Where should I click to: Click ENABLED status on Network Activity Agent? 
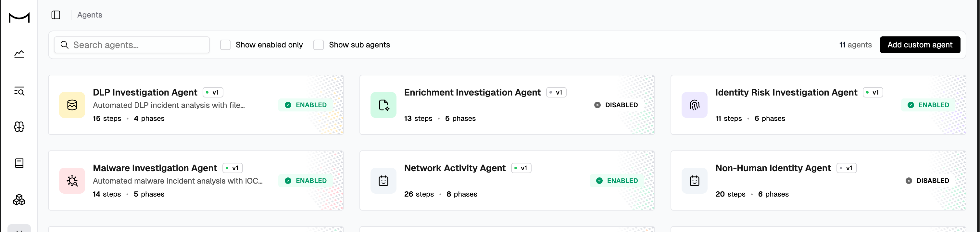[617, 181]
